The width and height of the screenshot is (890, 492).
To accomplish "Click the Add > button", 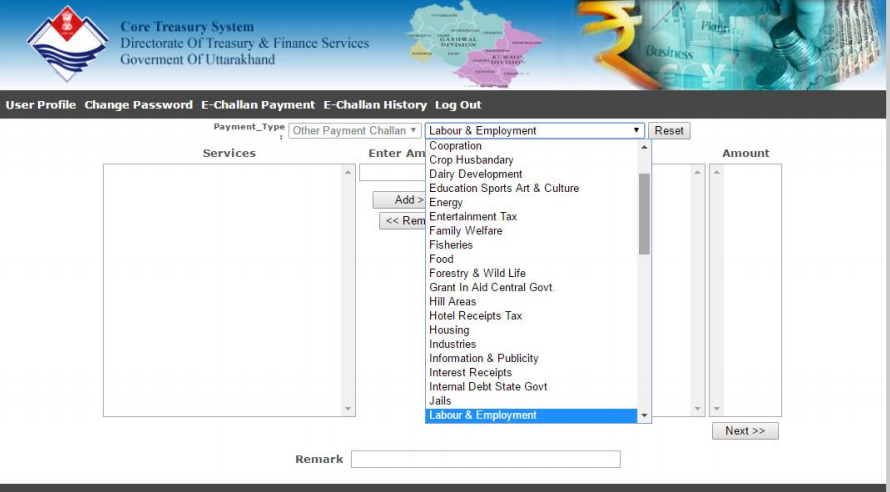I will click(399, 200).
